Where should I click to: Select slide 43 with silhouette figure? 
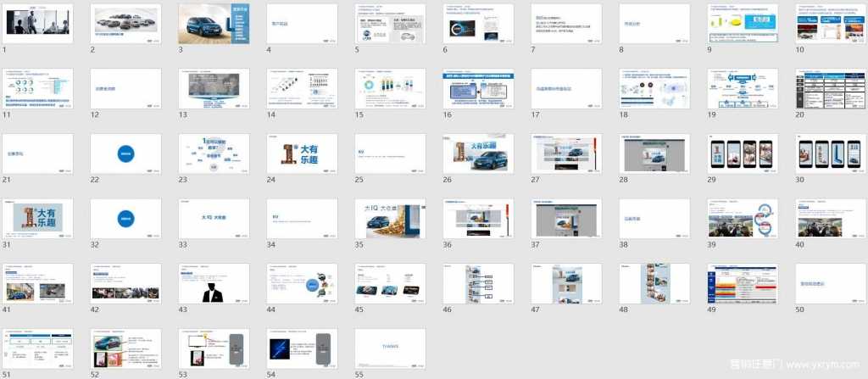[x=214, y=283]
